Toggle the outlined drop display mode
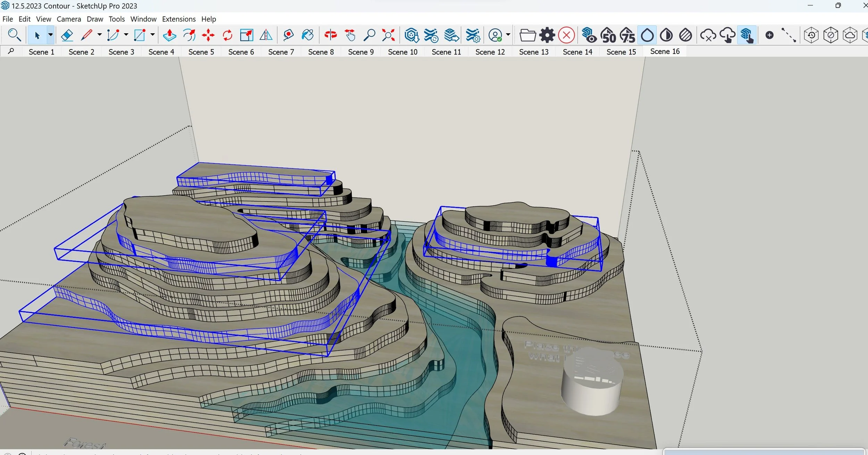The width and height of the screenshot is (868, 455). pos(647,35)
